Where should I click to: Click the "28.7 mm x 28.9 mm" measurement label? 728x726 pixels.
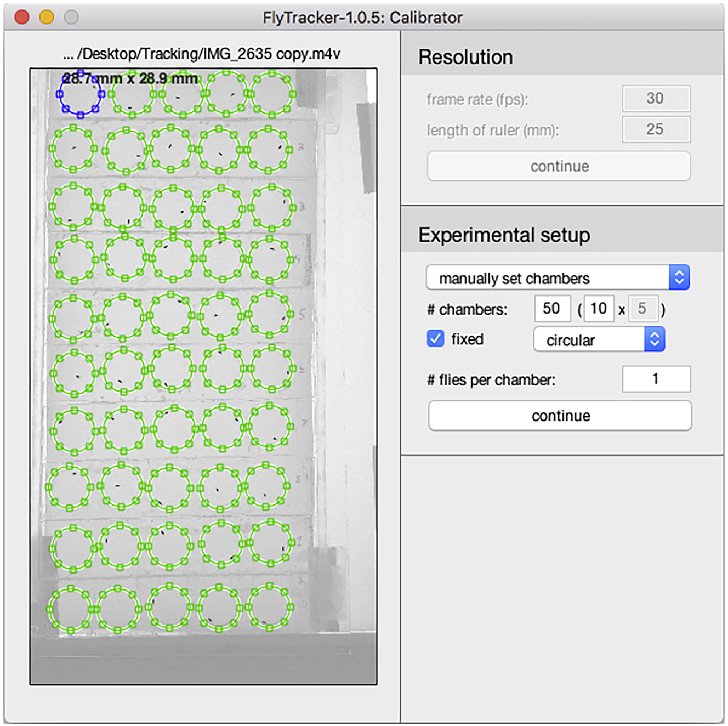[x=130, y=78]
